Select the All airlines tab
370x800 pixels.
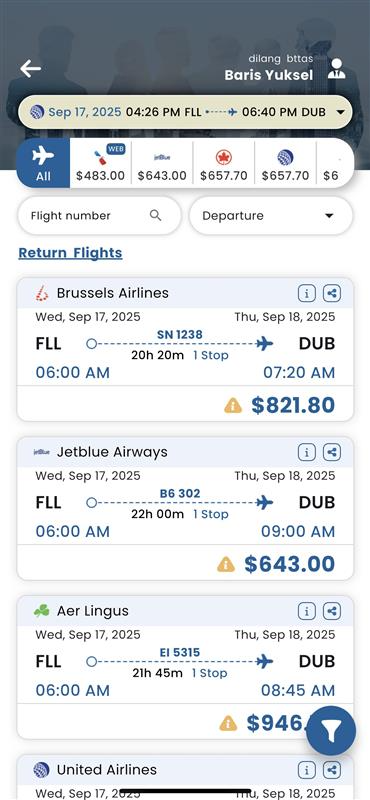43,163
